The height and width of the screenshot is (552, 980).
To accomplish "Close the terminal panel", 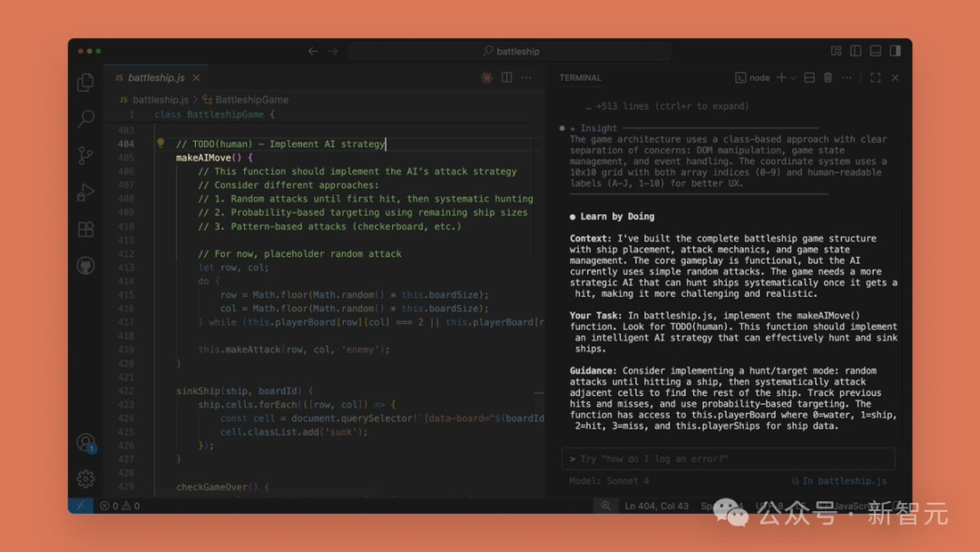I will coord(896,77).
